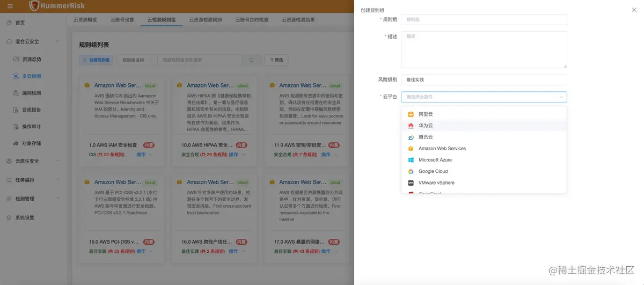
Task: Click the 筛选 filter button
Action: tap(276, 60)
